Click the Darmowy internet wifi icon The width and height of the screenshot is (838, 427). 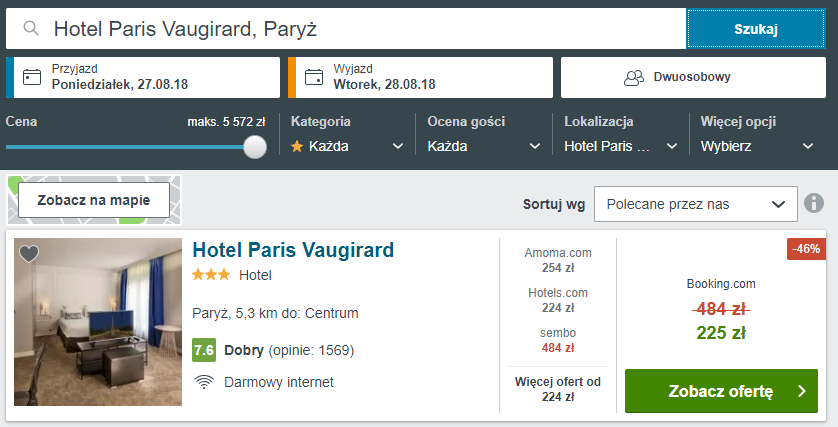204,382
